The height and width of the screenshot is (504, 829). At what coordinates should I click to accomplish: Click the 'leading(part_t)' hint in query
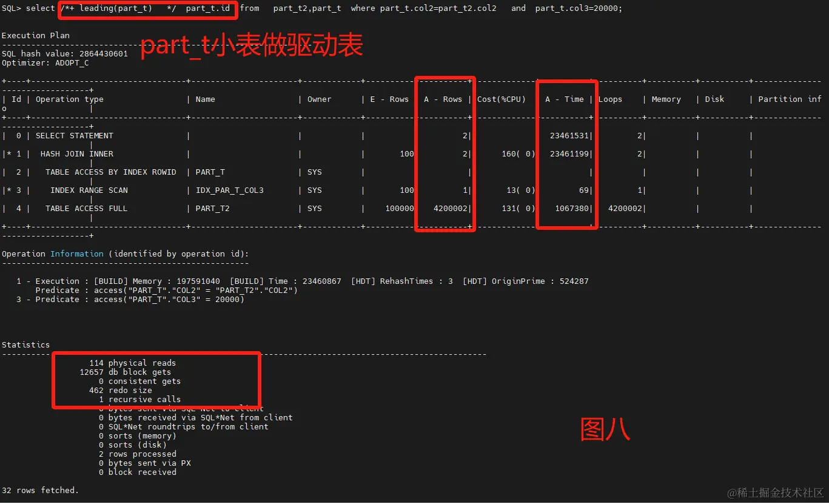coord(116,8)
